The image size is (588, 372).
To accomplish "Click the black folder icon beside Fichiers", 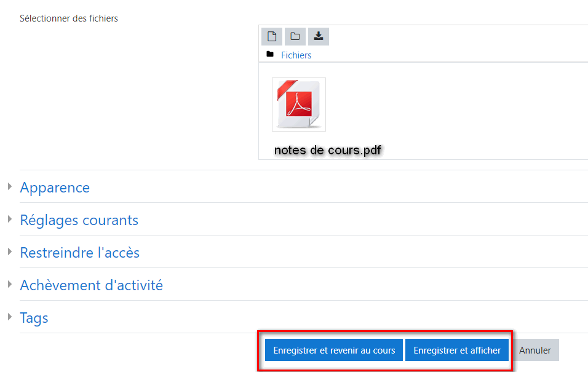I will [270, 54].
